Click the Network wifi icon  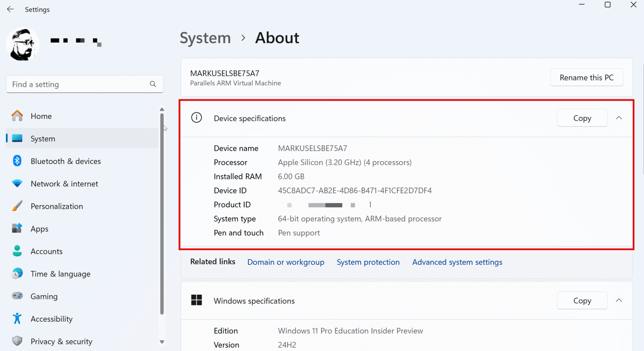coord(17,184)
